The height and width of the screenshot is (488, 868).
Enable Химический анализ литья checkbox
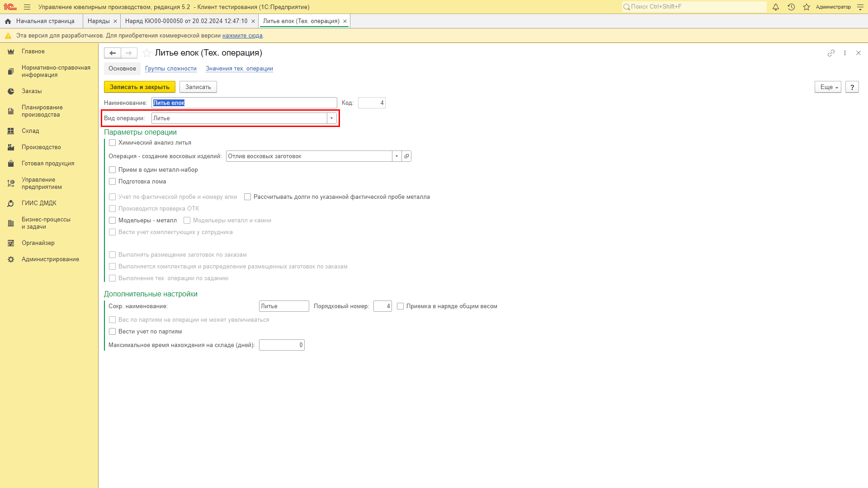click(x=112, y=143)
